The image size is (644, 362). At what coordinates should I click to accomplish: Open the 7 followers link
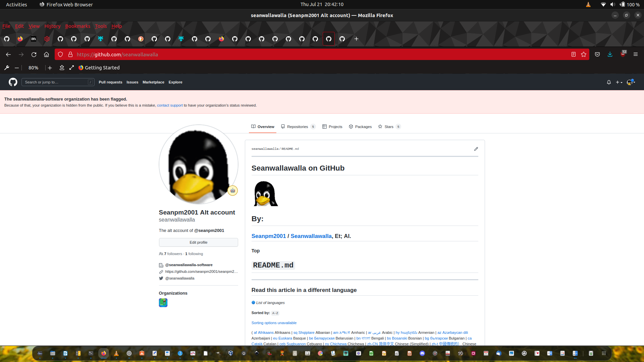pyautogui.click(x=173, y=254)
